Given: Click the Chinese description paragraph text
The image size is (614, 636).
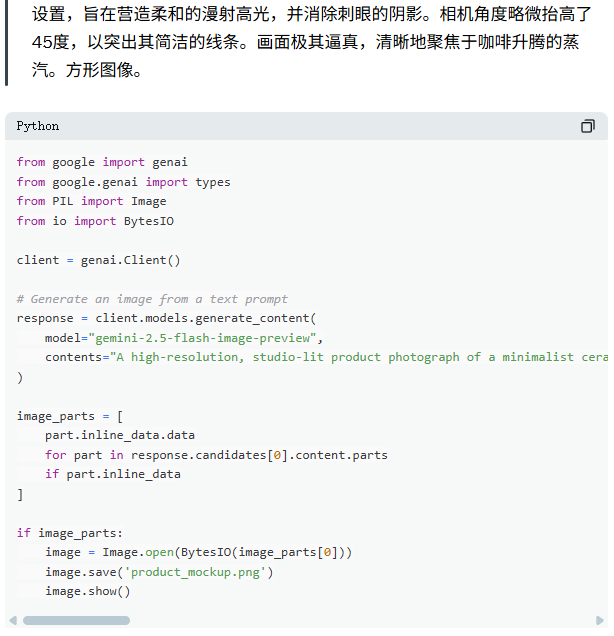Looking at the screenshot, I should click(x=300, y=44).
